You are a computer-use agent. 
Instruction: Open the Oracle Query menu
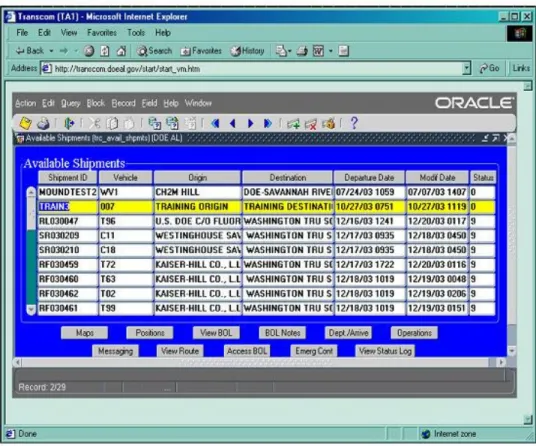pos(70,103)
